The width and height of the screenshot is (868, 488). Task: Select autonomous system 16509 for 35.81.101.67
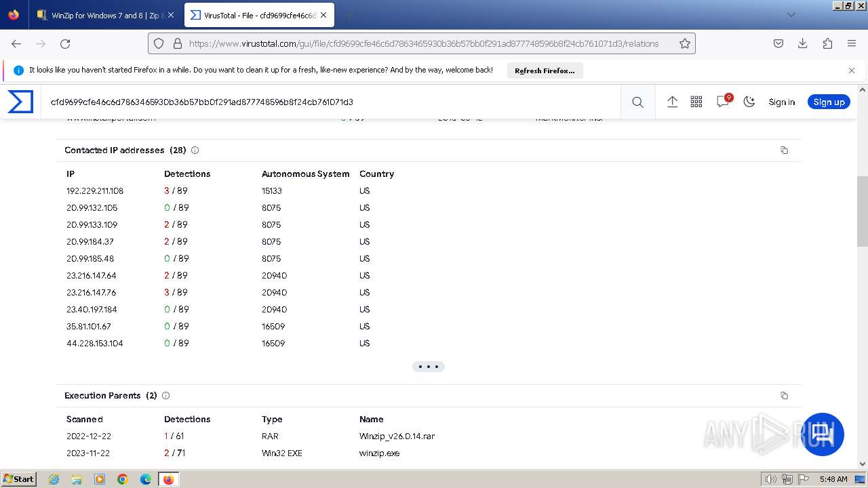(x=273, y=327)
